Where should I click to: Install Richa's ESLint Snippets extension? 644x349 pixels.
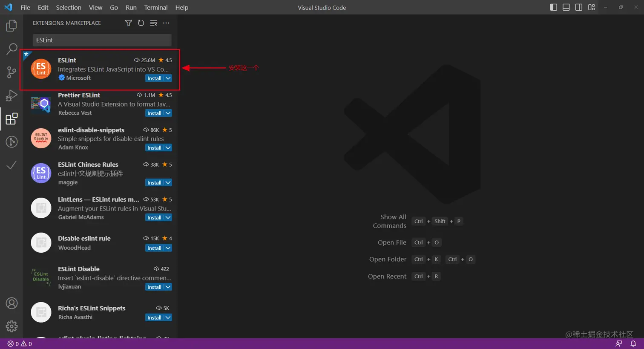[154, 318]
